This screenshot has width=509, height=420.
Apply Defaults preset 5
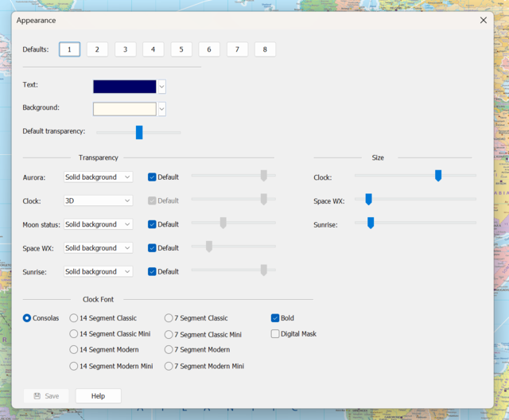181,49
